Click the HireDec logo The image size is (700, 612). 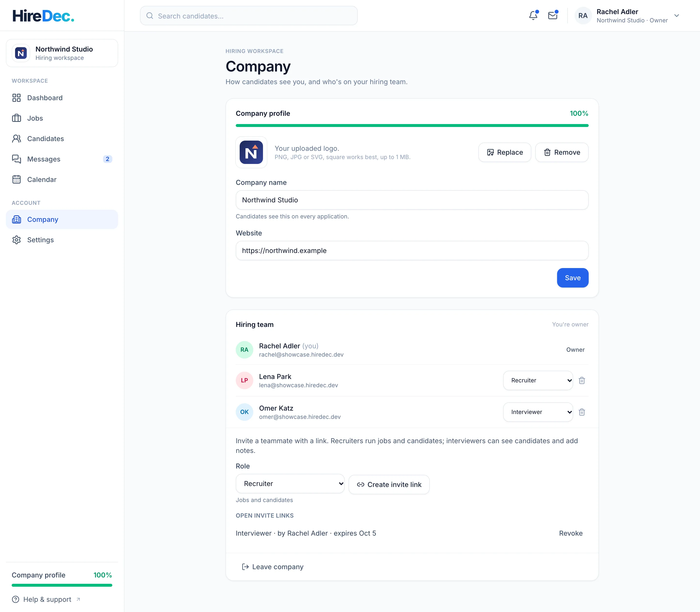click(43, 16)
